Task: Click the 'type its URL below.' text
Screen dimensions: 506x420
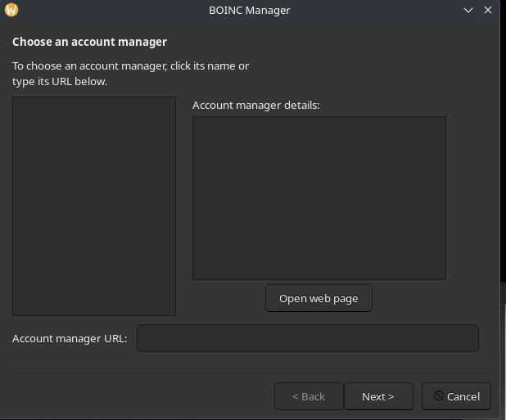Action: click(60, 81)
